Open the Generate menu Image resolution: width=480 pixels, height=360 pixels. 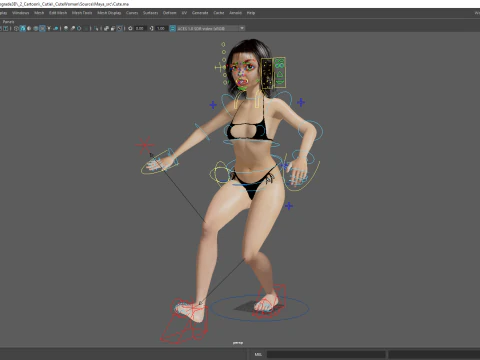click(200, 13)
